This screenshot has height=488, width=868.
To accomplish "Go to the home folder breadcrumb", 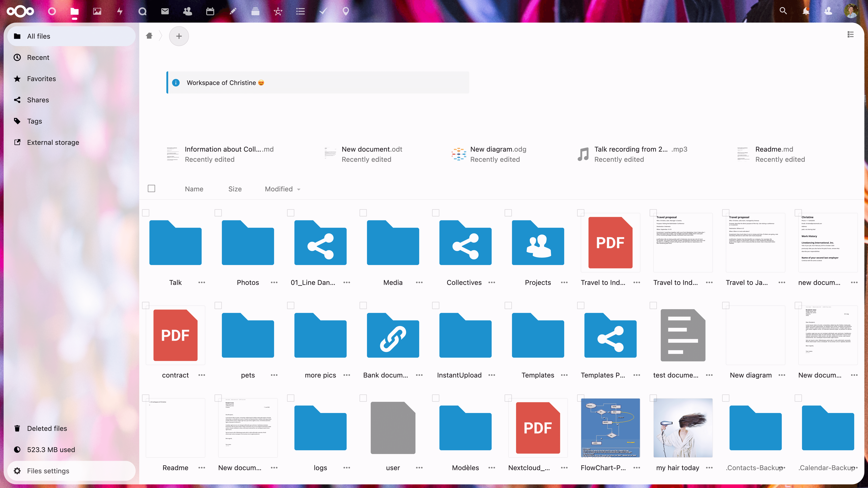I will [149, 36].
